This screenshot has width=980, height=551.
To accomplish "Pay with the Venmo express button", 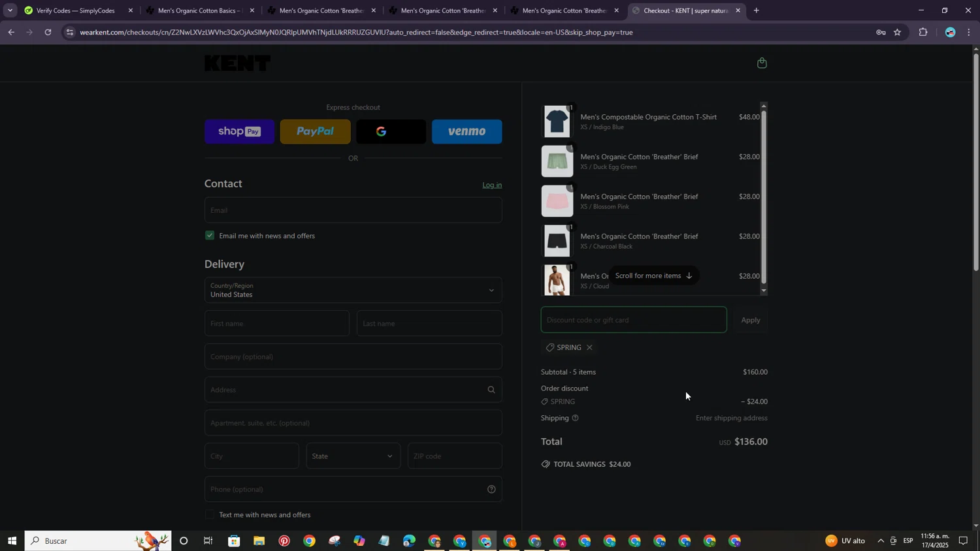I will tap(466, 132).
